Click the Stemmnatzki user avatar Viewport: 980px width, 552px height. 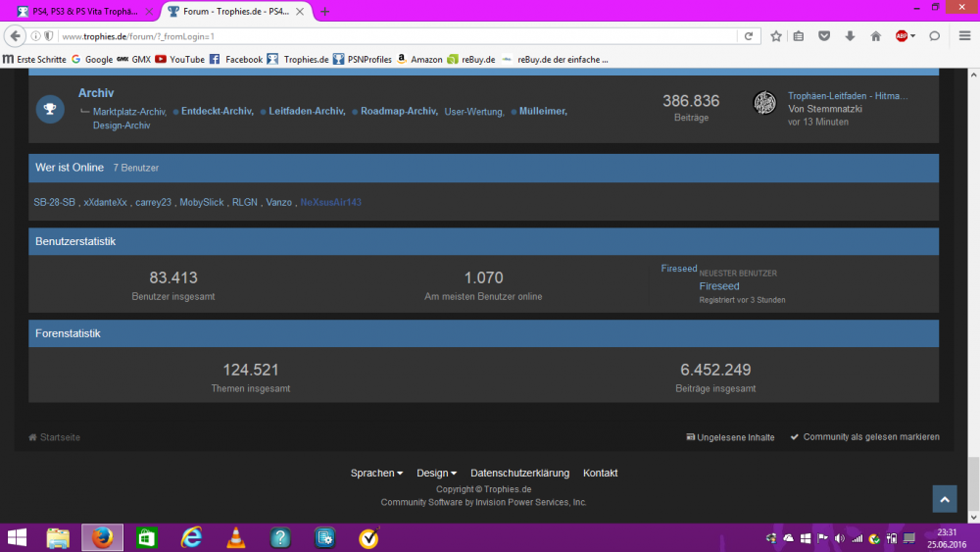point(764,103)
